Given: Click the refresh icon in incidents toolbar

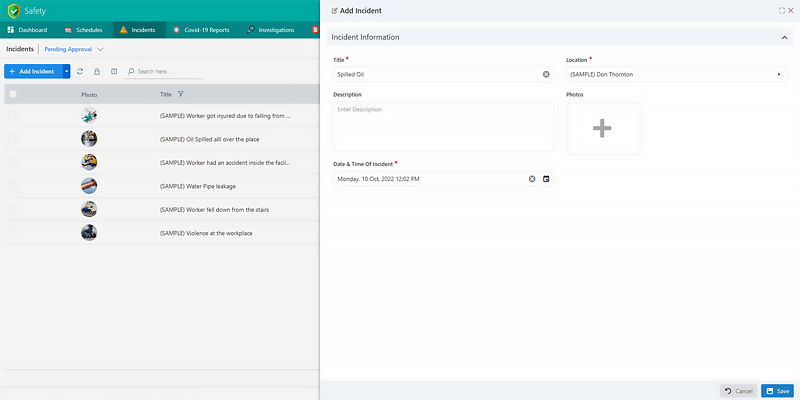Looking at the screenshot, I should [80, 72].
